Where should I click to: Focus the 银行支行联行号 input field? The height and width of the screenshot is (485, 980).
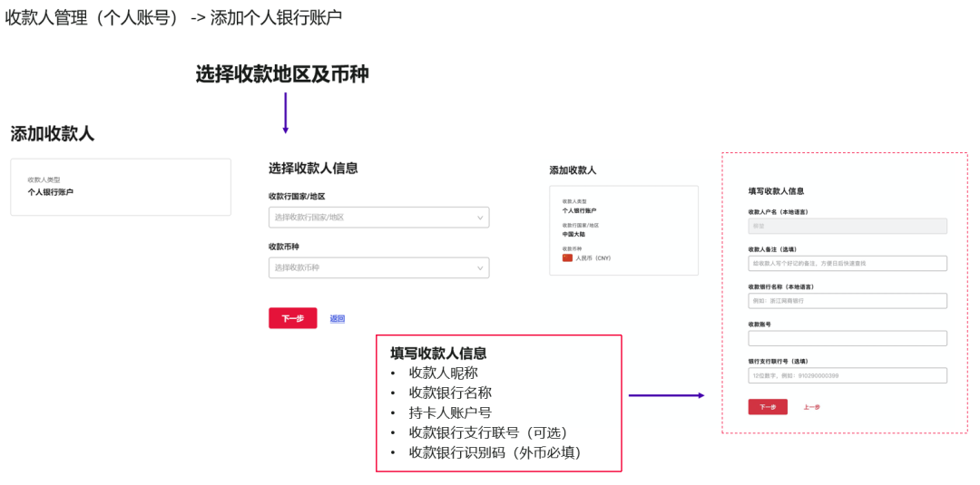[848, 375]
